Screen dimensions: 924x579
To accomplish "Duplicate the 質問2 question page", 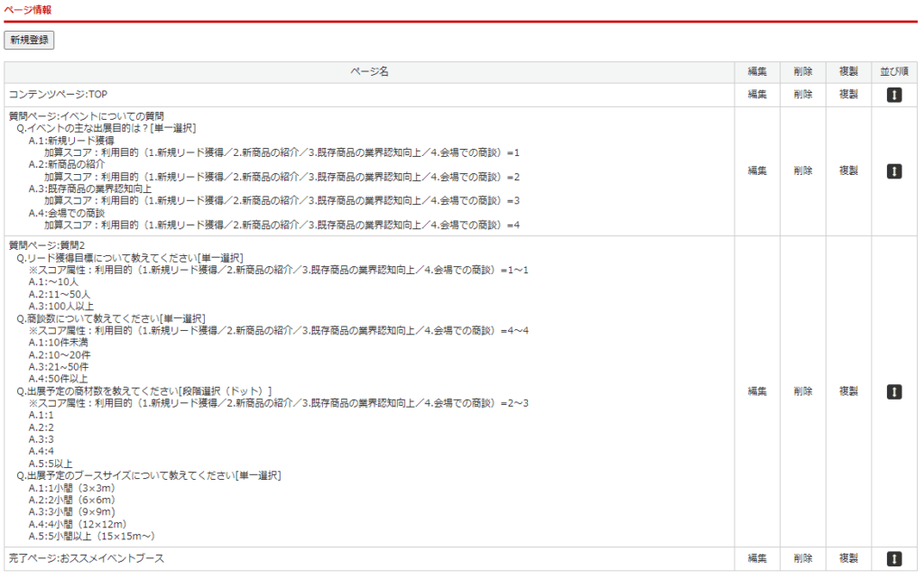I will tap(848, 391).
